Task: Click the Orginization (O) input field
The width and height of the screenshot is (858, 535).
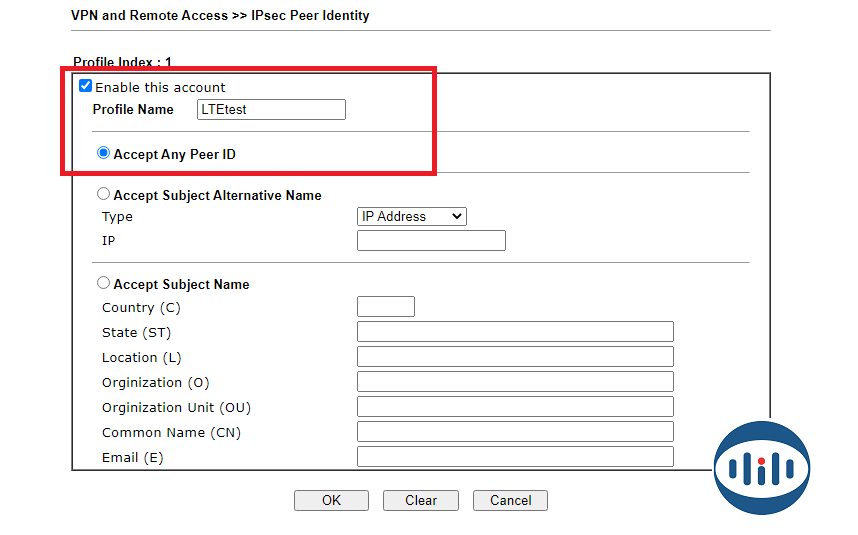Action: tap(515, 382)
